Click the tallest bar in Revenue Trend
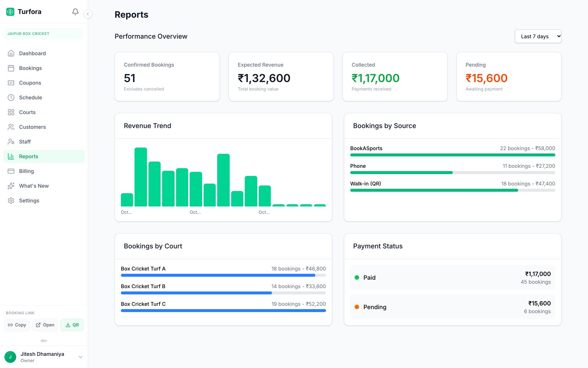588x368 pixels. click(141, 177)
